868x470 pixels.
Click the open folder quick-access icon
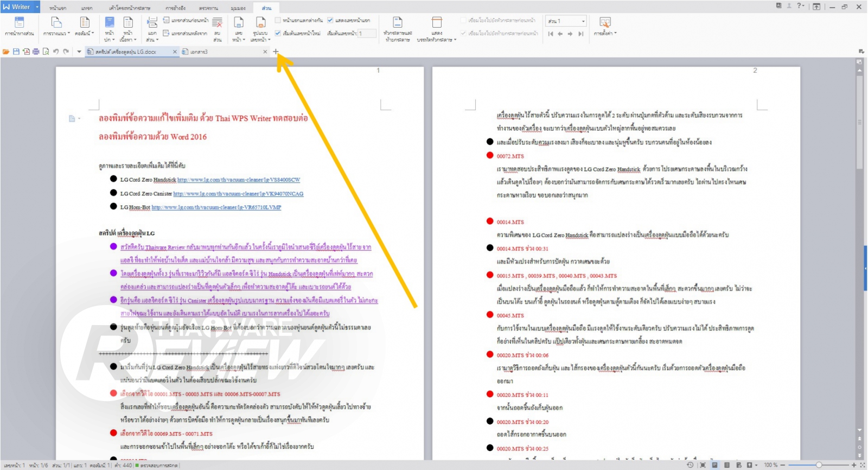(x=6, y=52)
